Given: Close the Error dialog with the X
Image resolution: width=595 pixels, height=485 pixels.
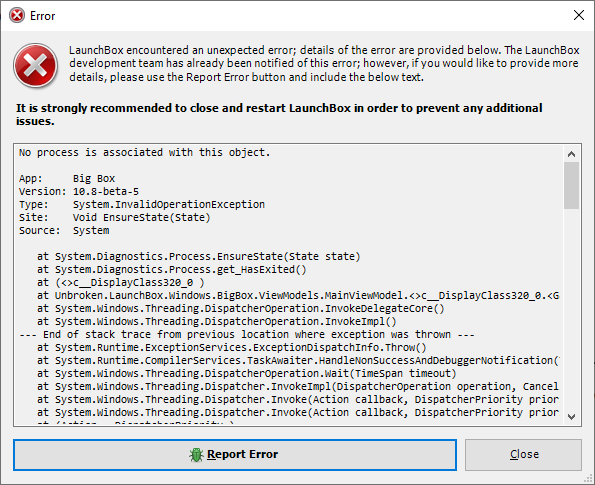Looking at the screenshot, I should [x=579, y=15].
